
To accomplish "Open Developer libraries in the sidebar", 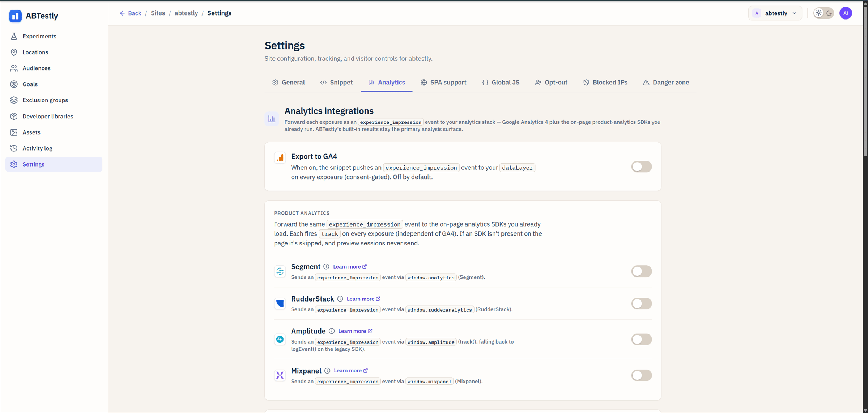I will coord(54,116).
